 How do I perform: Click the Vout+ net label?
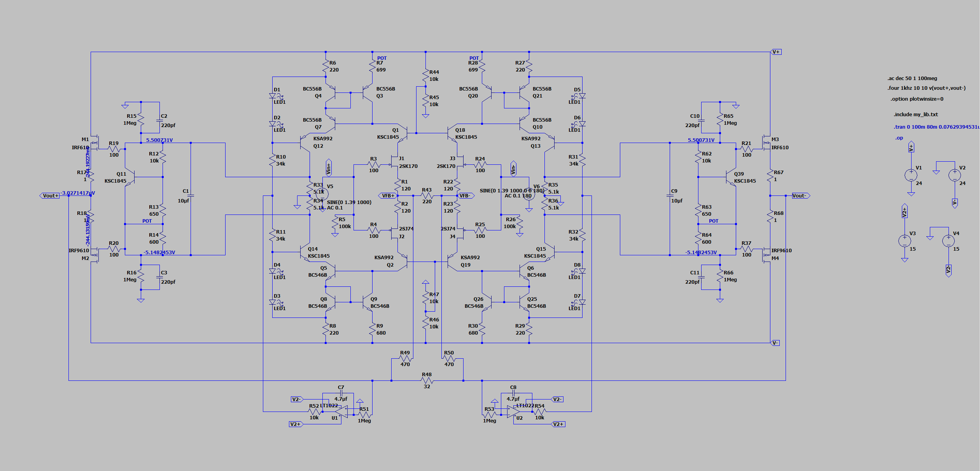tap(50, 196)
